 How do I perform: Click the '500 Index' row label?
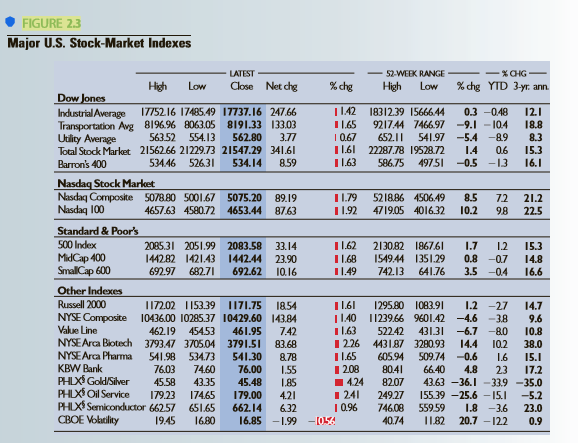point(77,245)
